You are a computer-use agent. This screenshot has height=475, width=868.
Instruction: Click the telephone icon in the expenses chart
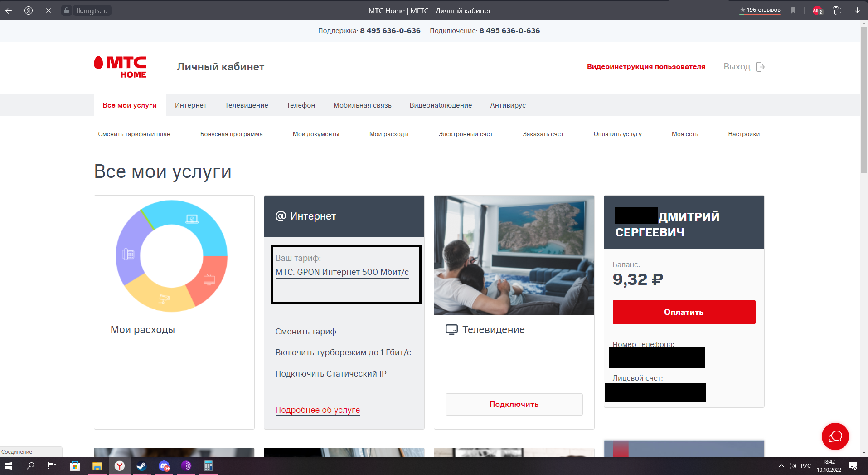128,254
